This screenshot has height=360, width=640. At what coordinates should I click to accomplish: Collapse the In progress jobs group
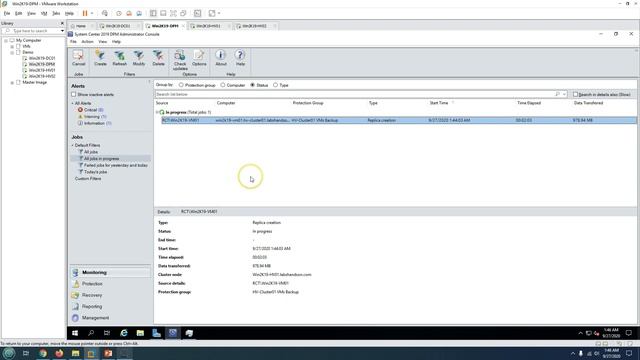tap(157, 112)
